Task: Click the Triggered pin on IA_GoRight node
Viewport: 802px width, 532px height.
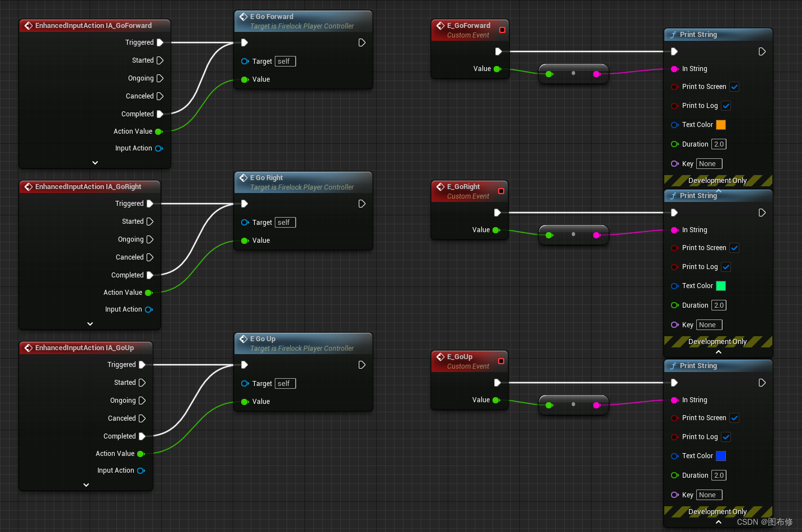Action: pyautogui.click(x=150, y=204)
